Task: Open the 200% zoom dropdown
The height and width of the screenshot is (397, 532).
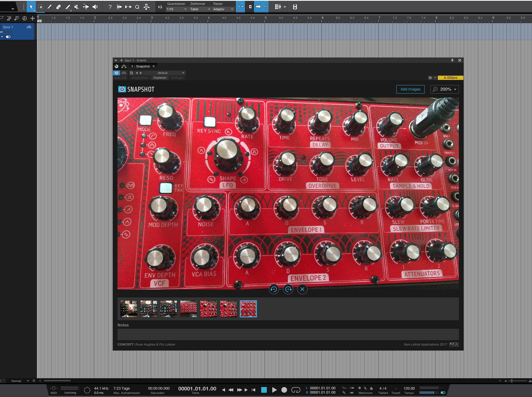Action: [x=444, y=89]
